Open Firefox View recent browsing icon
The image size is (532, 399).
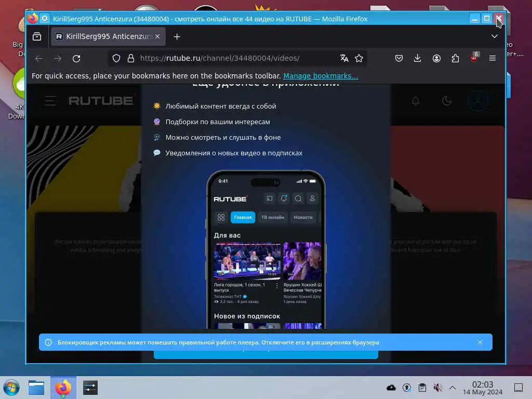click(x=37, y=36)
